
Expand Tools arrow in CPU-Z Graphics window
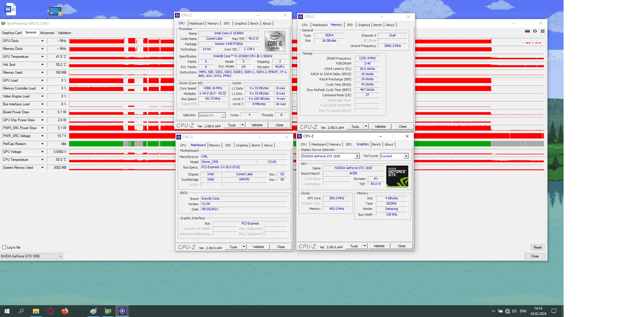click(365, 246)
